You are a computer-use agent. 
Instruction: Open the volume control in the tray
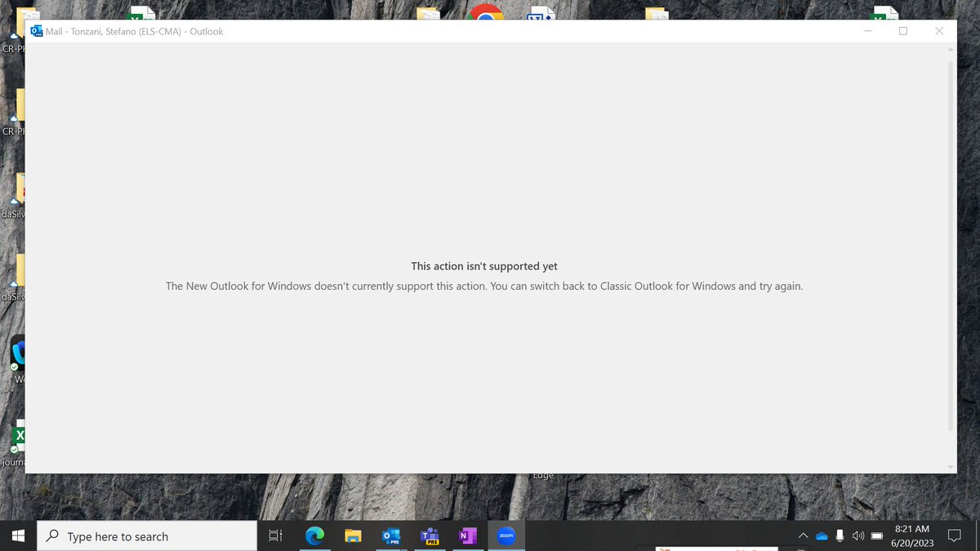click(857, 536)
